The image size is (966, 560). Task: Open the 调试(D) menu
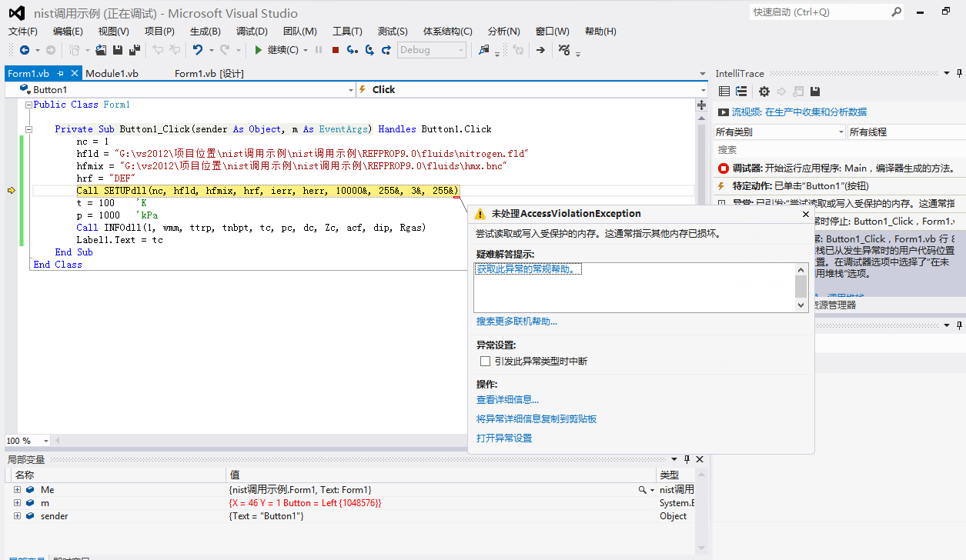[251, 32]
